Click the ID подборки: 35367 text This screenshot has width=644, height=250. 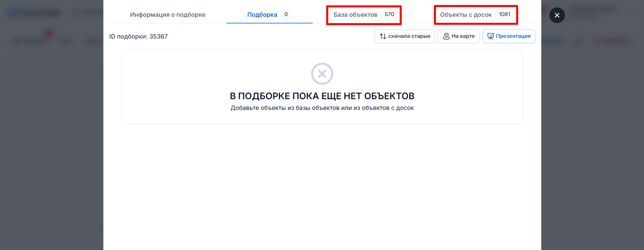138,37
